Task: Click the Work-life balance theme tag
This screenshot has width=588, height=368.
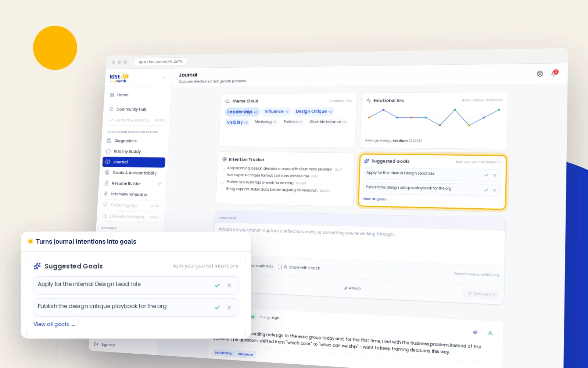Action: (327, 122)
